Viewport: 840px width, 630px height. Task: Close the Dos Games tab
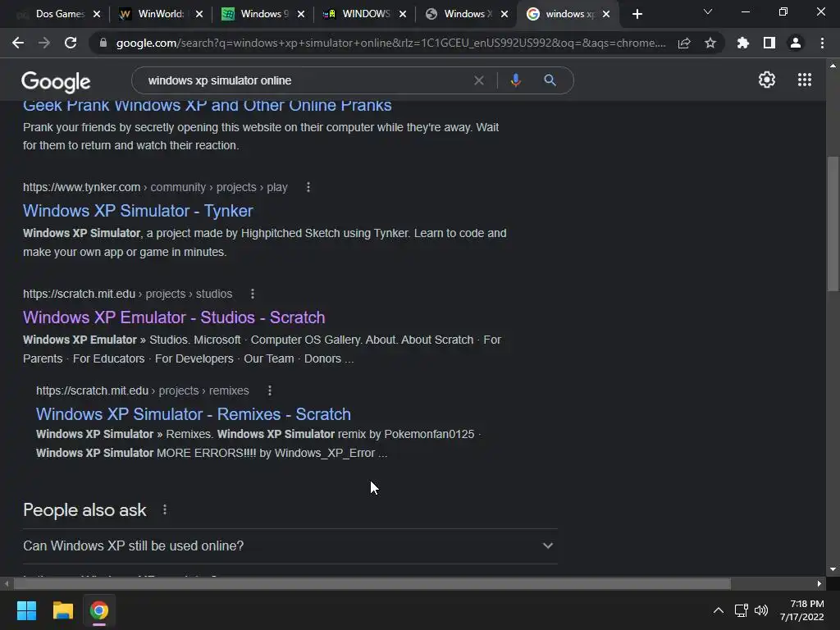pos(97,14)
